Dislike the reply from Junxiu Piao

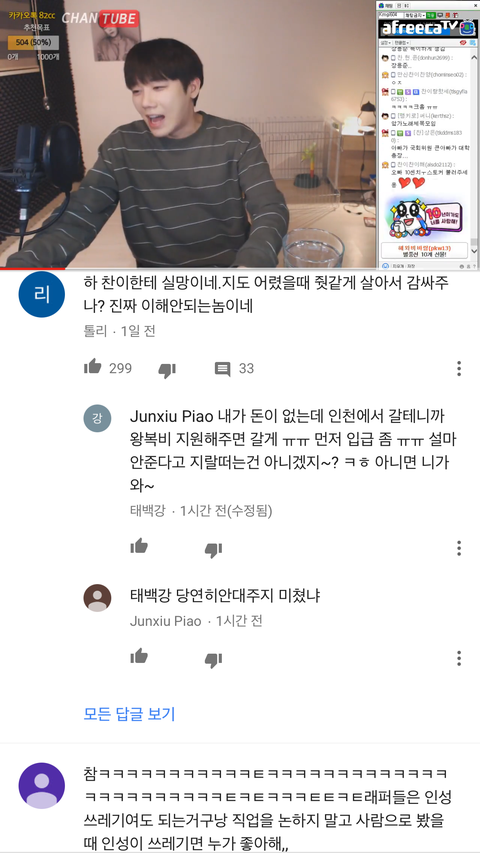click(x=213, y=659)
